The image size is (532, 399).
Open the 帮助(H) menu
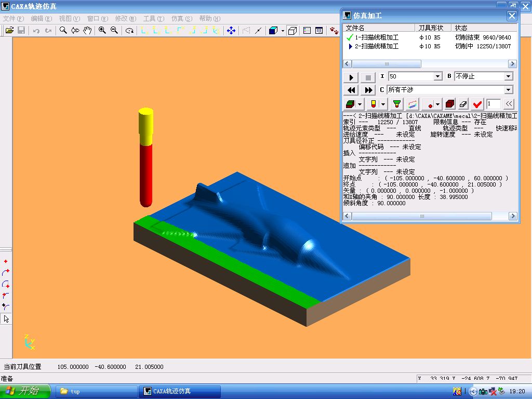(x=210, y=19)
